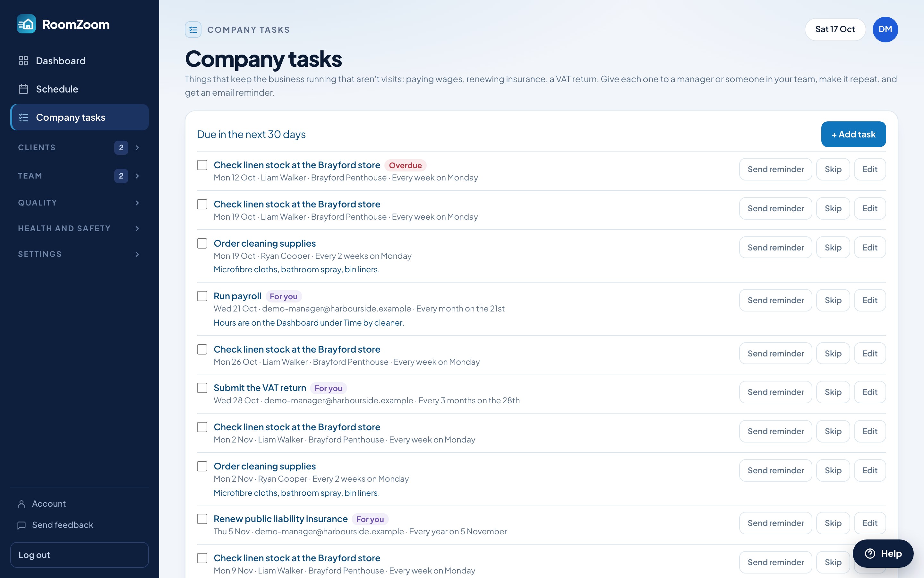This screenshot has width=924, height=578.
Task: Expand the Clients section chevron
Action: [137, 148]
